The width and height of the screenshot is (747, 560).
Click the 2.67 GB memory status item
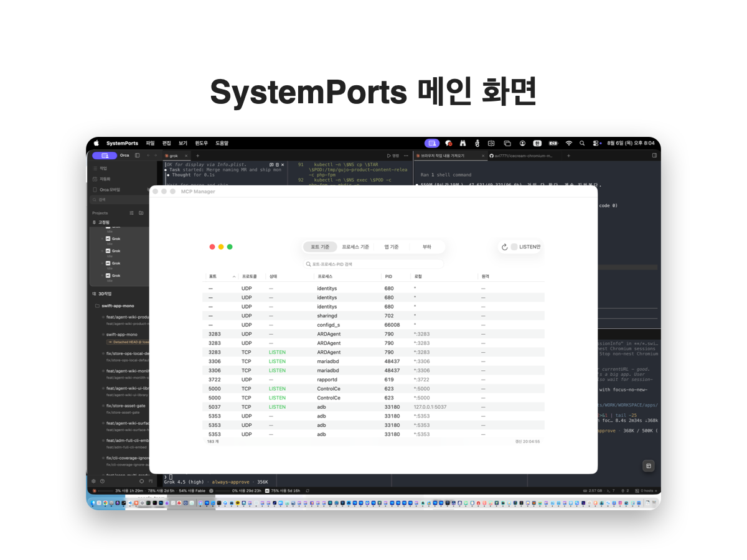point(592,490)
